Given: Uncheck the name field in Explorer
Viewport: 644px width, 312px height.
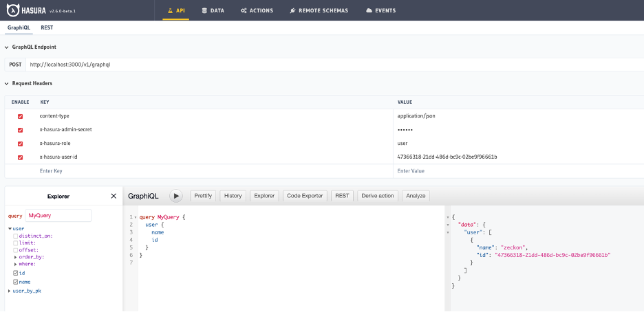Looking at the screenshot, I should [x=16, y=282].
